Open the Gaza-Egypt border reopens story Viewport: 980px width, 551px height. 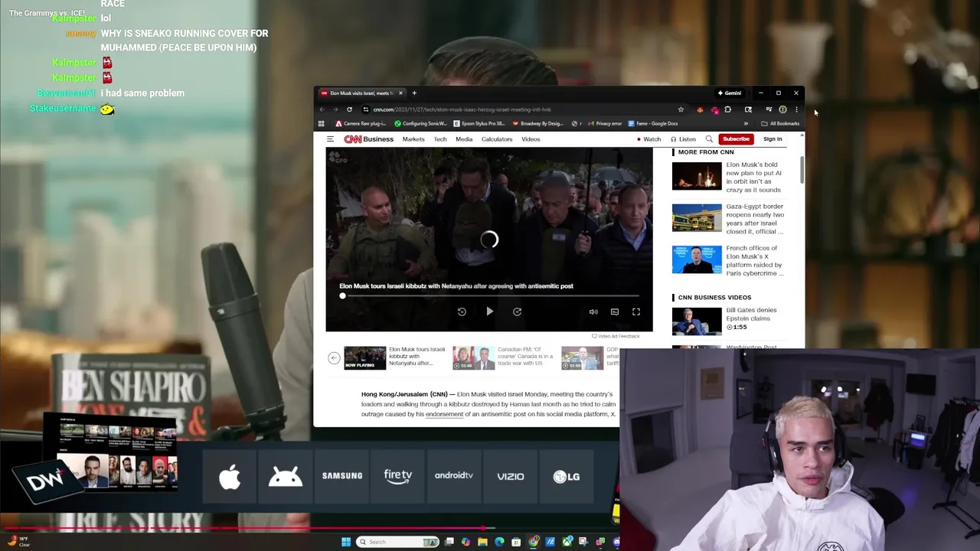point(754,219)
